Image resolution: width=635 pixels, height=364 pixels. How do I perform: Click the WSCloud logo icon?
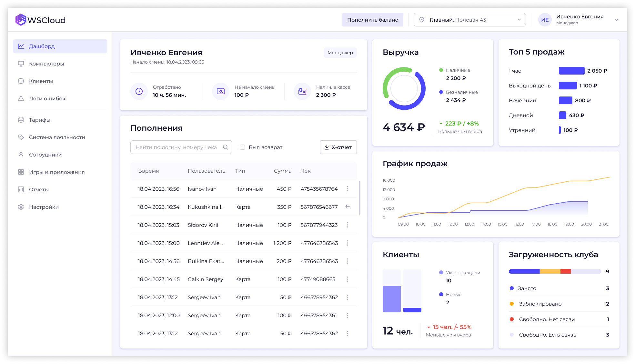tap(21, 20)
